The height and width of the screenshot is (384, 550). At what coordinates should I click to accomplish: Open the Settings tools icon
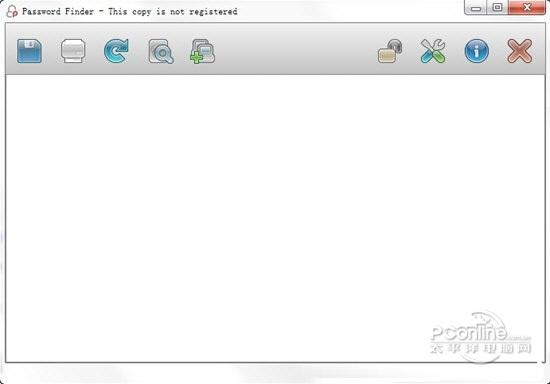point(433,51)
